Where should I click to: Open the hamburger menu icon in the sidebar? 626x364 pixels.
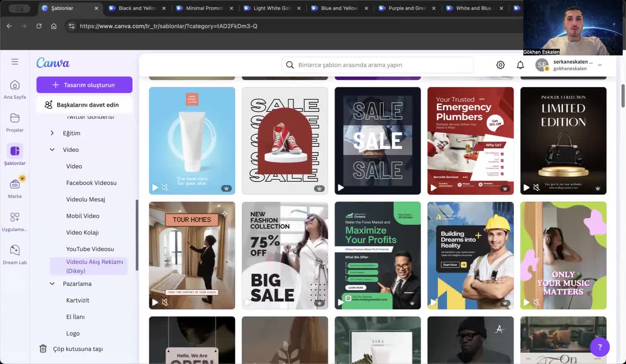pyautogui.click(x=15, y=62)
